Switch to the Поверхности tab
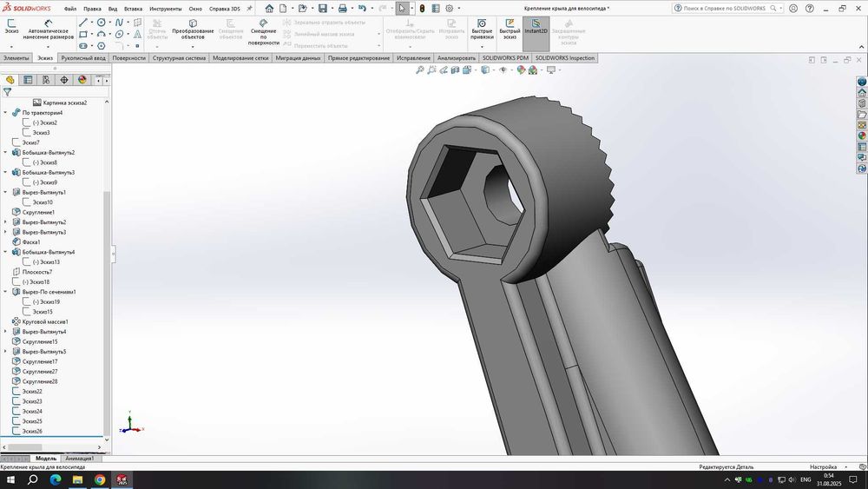868x489 pixels. (x=128, y=57)
